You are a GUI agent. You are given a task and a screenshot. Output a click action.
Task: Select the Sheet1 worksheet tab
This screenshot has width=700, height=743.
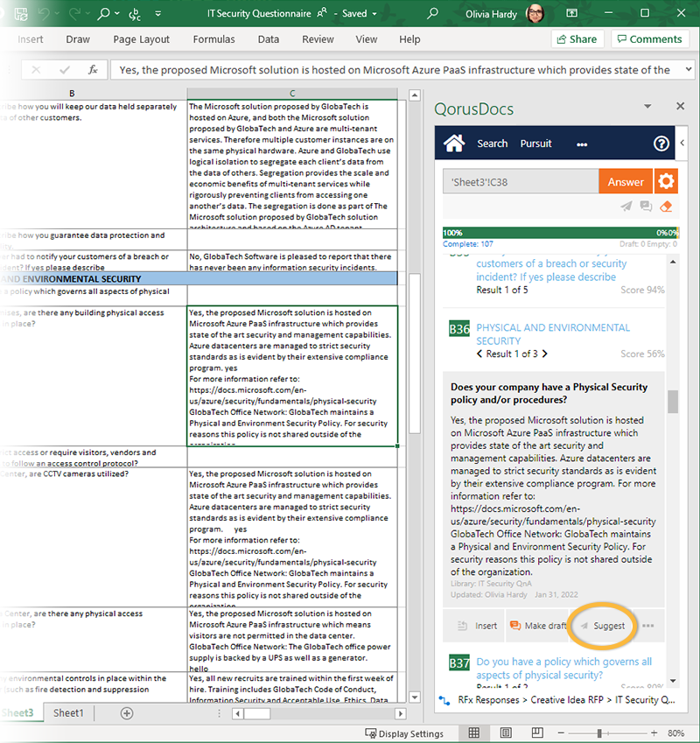point(68,713)
